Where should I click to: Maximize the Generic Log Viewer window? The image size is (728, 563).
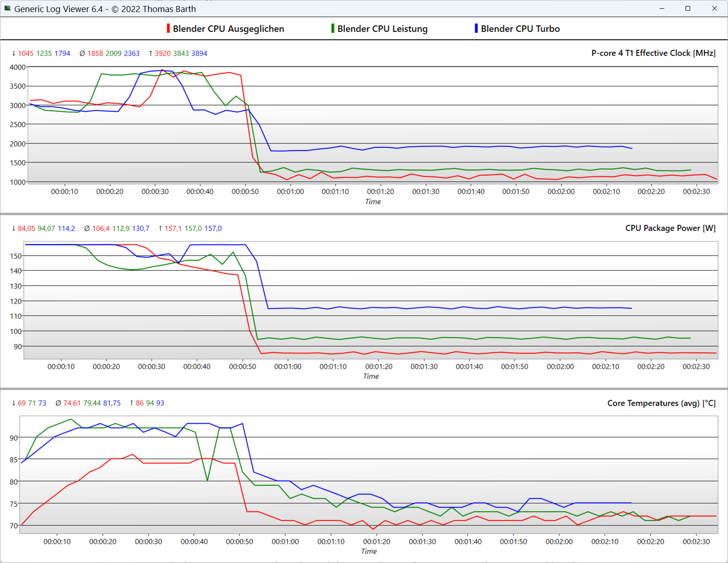point(688,8)
